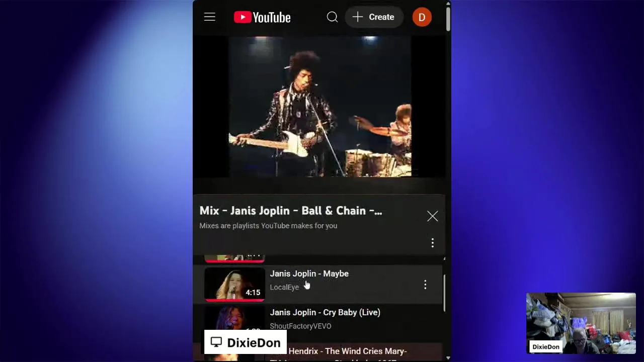Open the search magnifier
The image size is (644, 362).
[332, 17]
